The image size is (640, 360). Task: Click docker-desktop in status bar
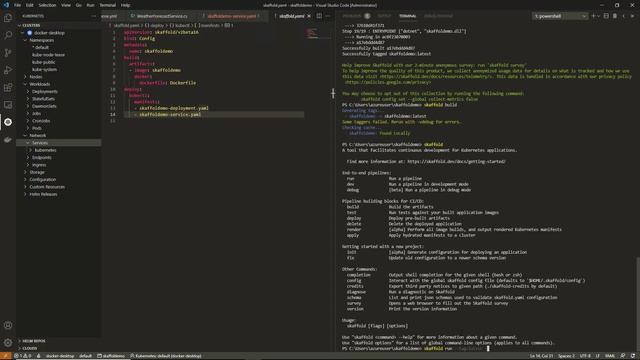60,356
